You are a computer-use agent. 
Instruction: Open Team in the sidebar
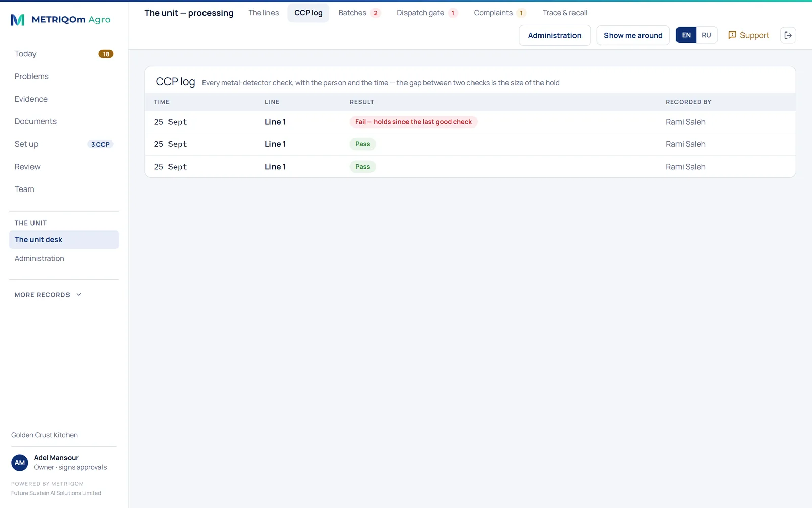pos(64,189)
